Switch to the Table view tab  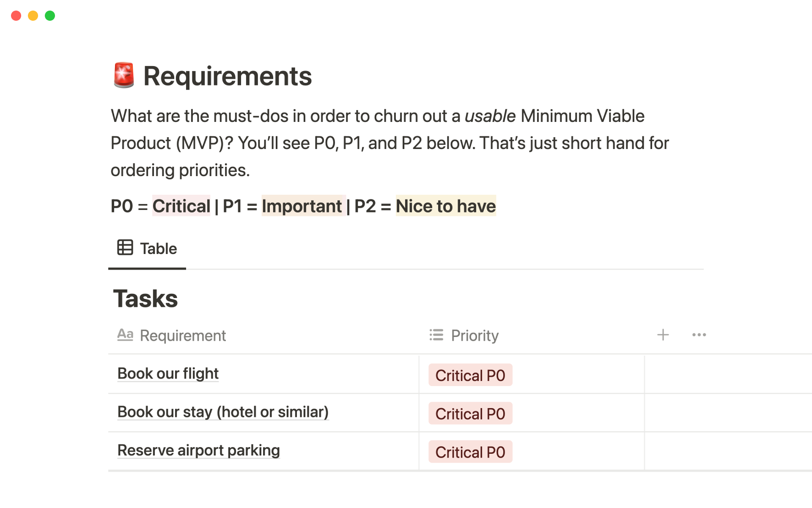[x=147, y=248]
